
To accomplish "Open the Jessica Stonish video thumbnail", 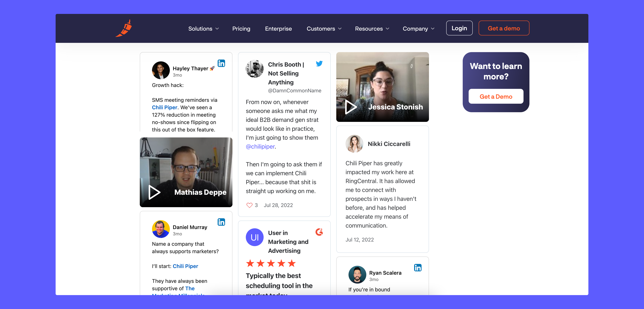I will pos(382,87).
